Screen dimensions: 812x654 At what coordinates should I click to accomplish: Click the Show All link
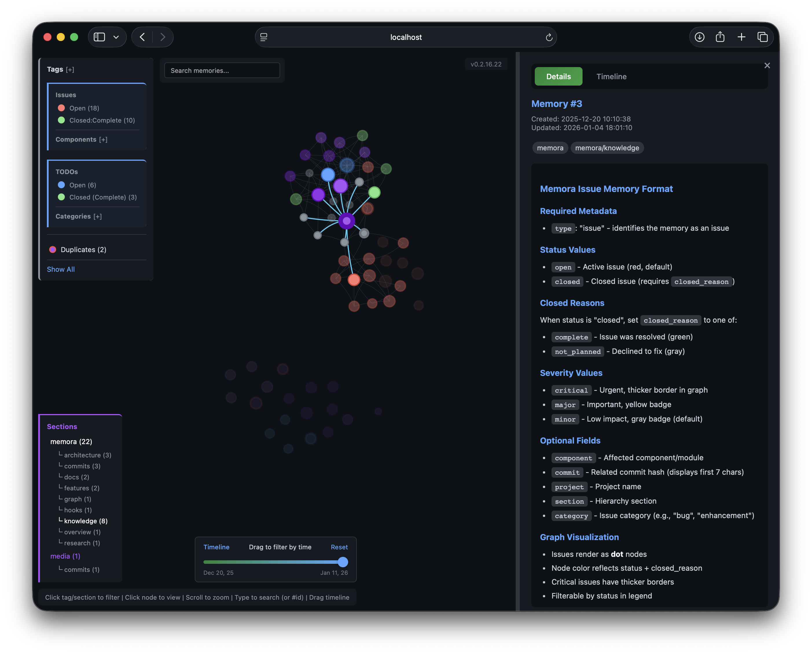pyautogui.click(x=61, y=269)
